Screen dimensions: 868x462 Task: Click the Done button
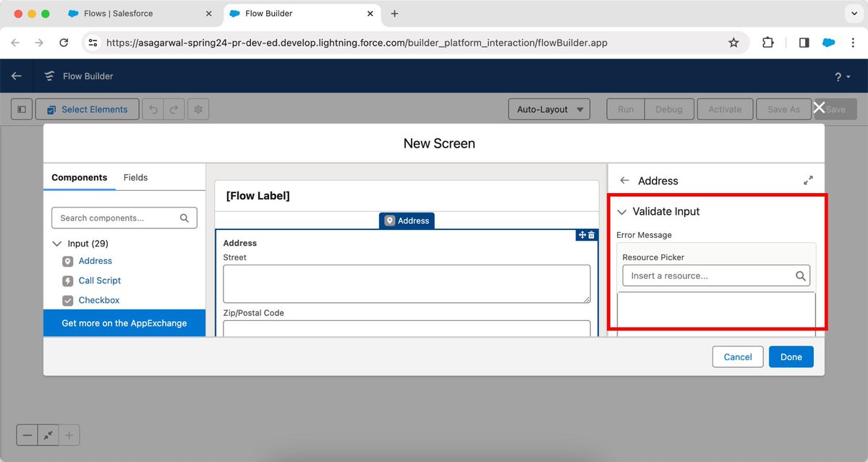[791, 356]
